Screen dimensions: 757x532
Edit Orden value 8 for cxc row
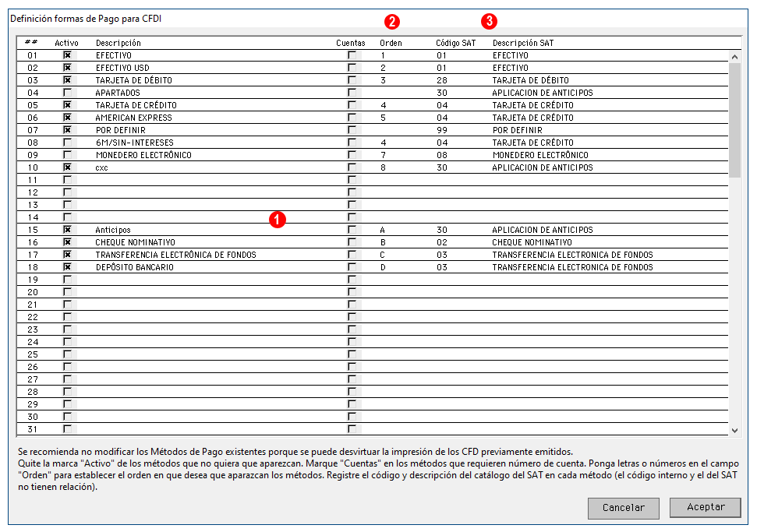point(383,167)
